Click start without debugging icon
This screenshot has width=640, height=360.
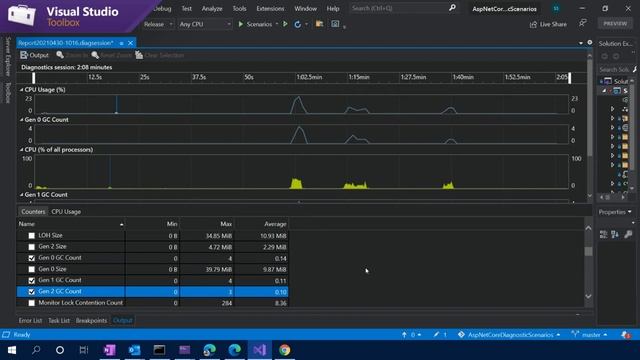coord(285,24)
